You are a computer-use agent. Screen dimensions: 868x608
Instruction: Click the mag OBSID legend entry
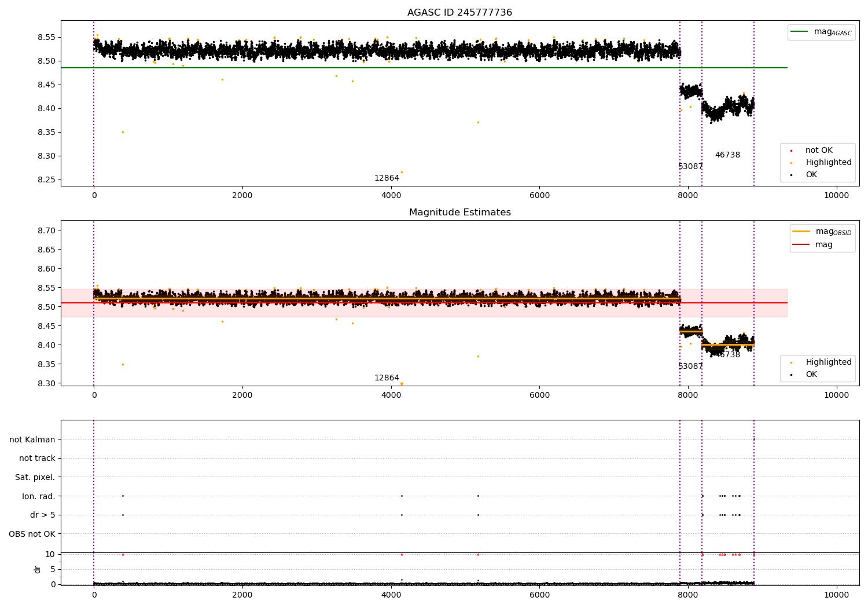[822, 232]
